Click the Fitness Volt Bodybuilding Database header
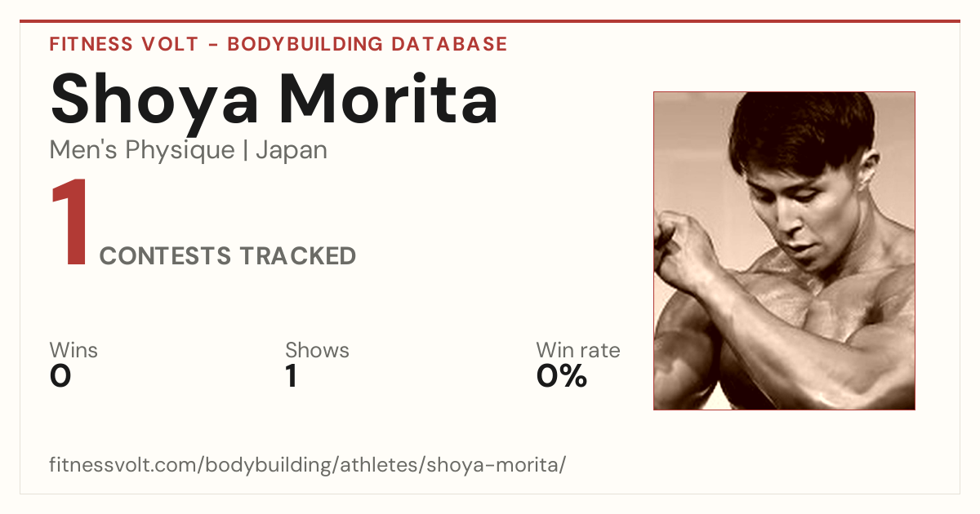Screen dimensions: 980x514 click(x=278, y=44)
